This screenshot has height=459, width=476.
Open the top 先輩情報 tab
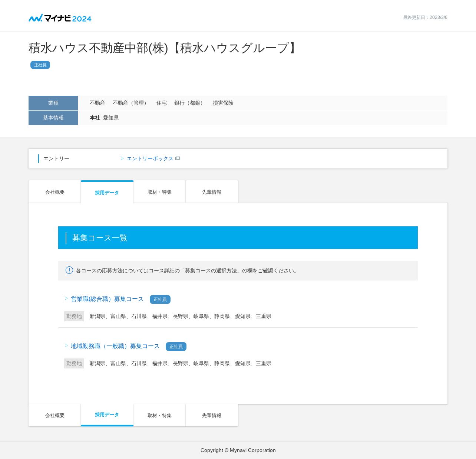click(212, 192)
